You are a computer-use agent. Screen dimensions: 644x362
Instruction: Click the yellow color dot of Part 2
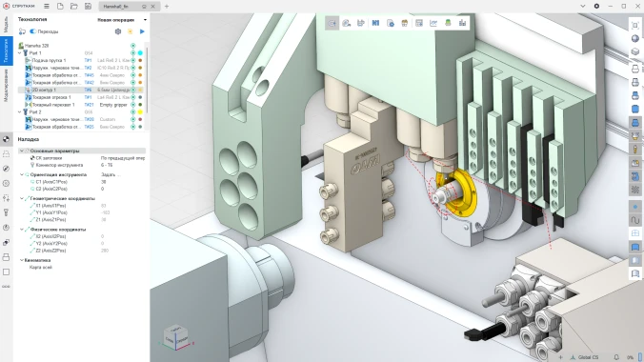140,111
